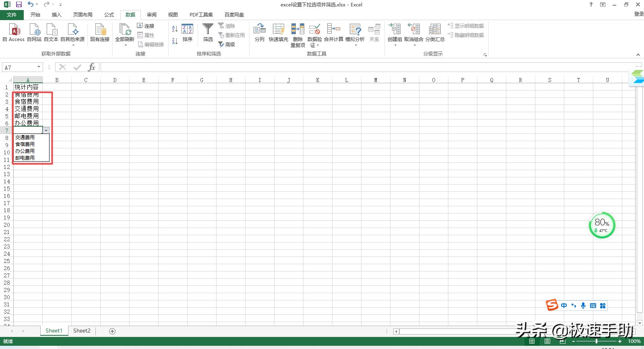Remove Duplicates (删除重复项)
644x349 pixels.
click(298, 35)
